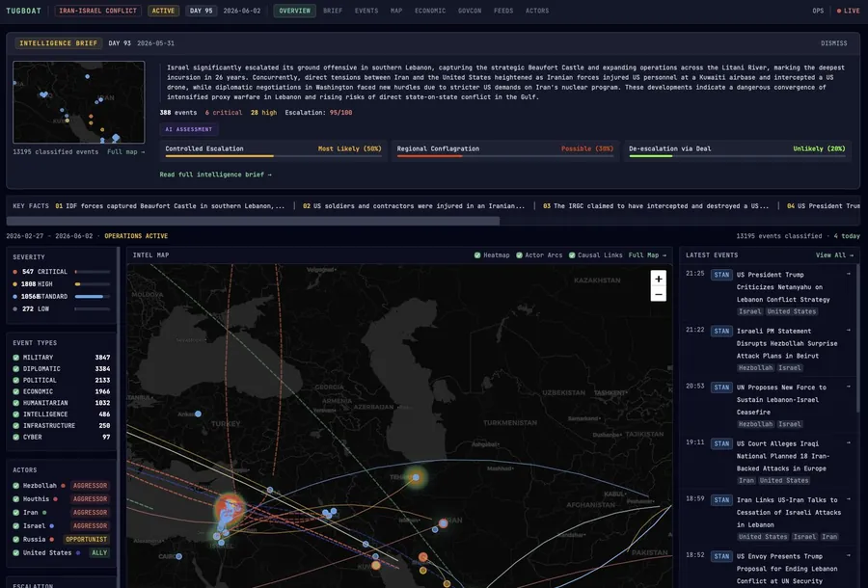Open Full map link under thumbnail

[x=125, y=152]
